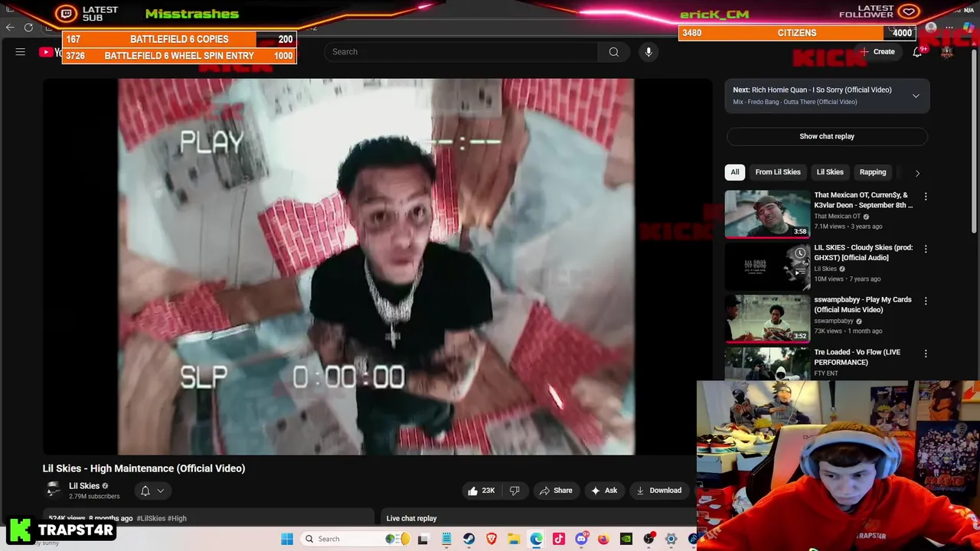
Task: Dislike the video with thumbs-down
Action: click(515, 491)
